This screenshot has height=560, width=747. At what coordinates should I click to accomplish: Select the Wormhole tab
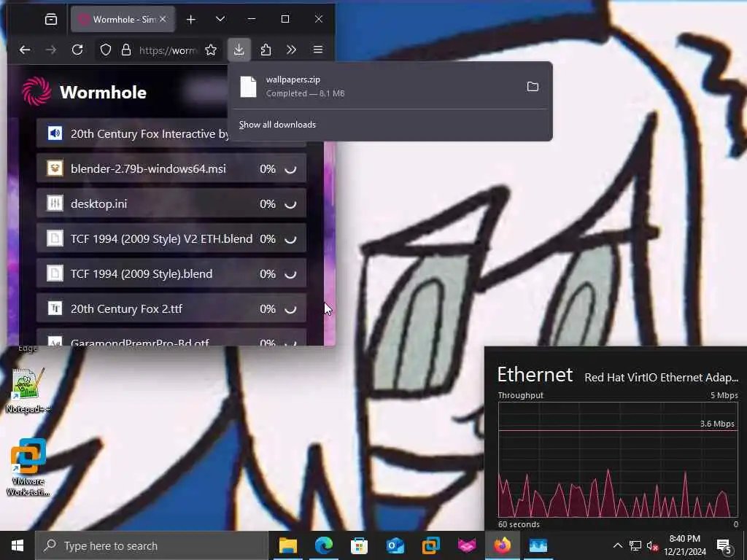123,19
